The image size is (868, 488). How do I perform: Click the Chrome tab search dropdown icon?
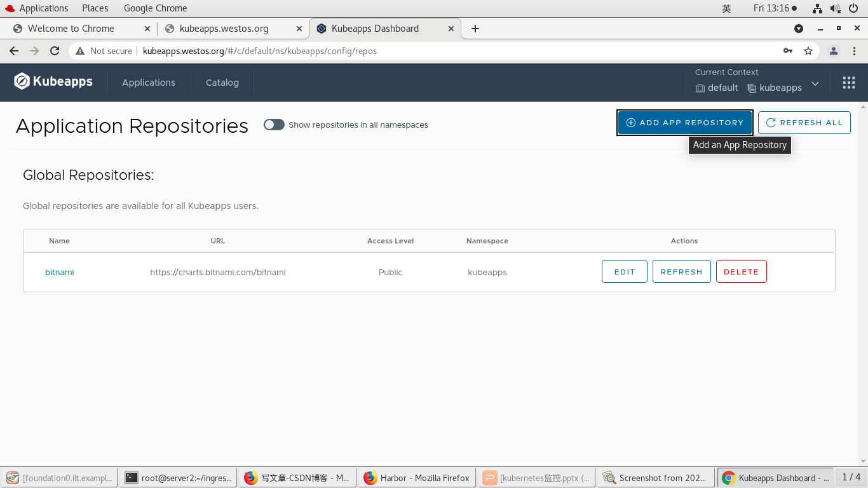click(799, 29)
